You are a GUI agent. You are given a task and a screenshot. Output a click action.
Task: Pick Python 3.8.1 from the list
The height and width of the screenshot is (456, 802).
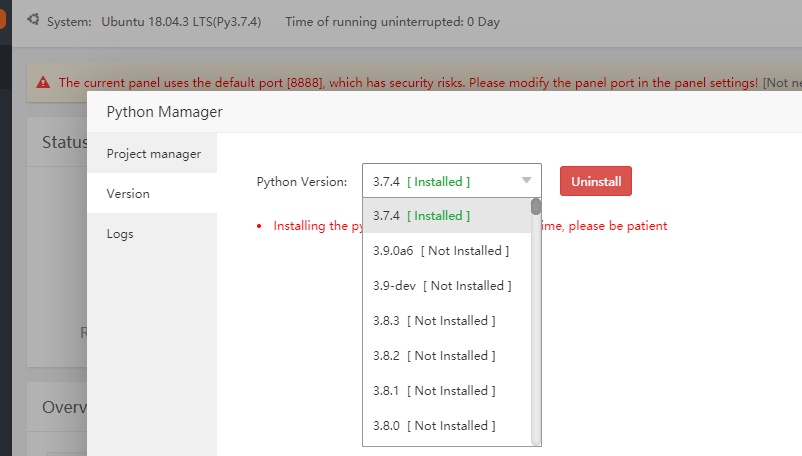point(428,391)
